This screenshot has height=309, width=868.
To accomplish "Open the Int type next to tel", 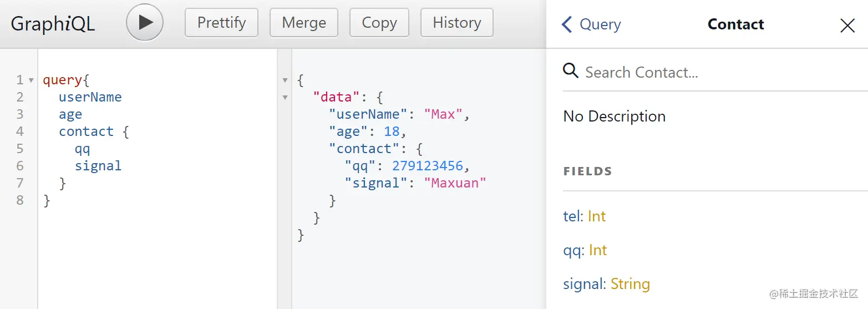I will [597, 216].
